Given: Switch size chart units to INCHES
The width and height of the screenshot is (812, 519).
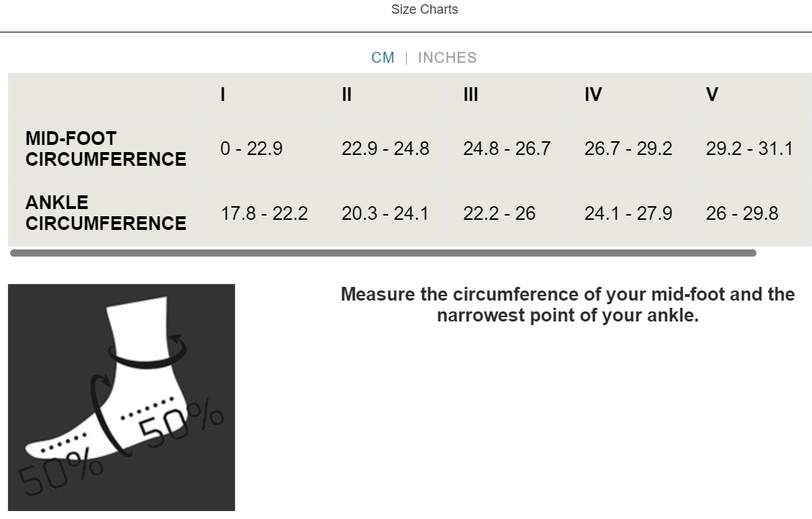Looking at the screenshot, I should click(x=447, y=58).
